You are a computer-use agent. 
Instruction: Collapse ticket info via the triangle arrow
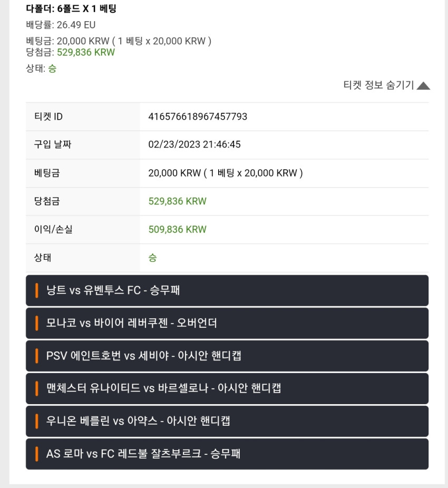(423, 85)
